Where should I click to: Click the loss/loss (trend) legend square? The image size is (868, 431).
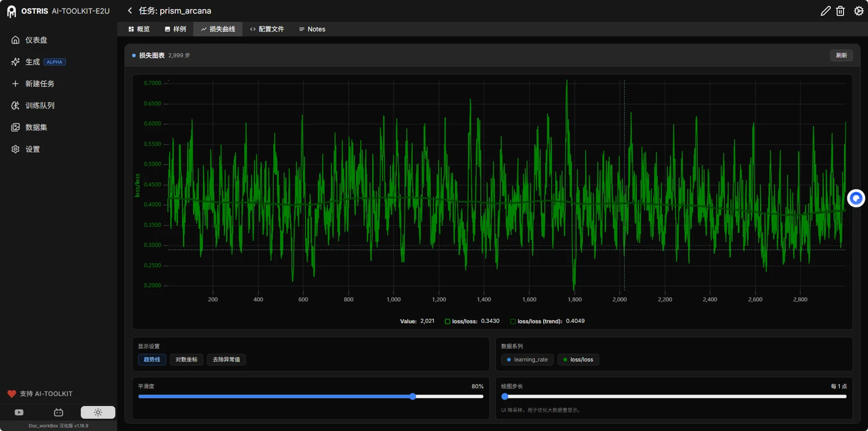[x=513, y=321]
